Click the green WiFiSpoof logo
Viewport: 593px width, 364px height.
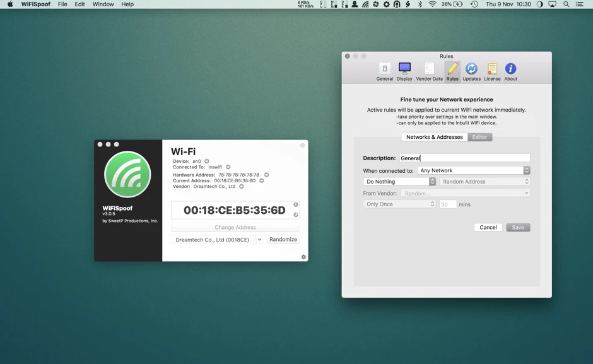point(127,175)
